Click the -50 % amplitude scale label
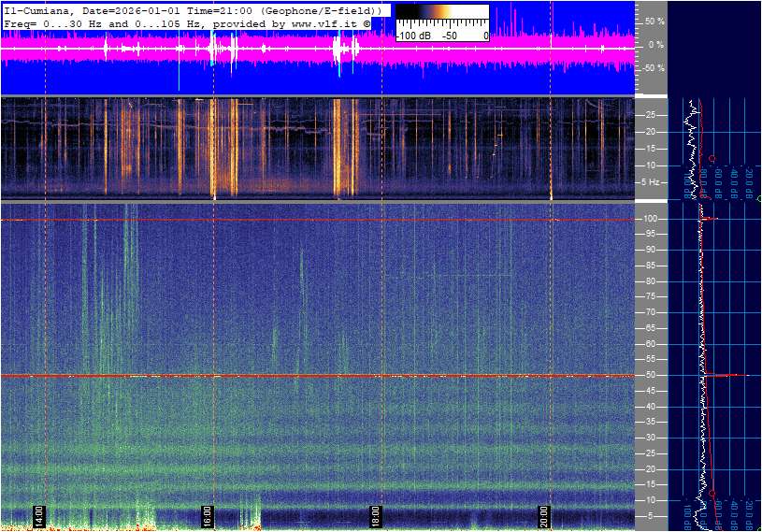Image resolution: width=762 pixels, height=532 pixels. point(653,68)
